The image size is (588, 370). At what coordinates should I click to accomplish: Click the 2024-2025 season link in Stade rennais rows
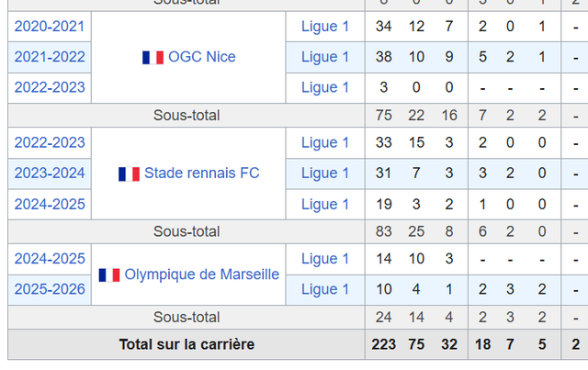[50, 204]
